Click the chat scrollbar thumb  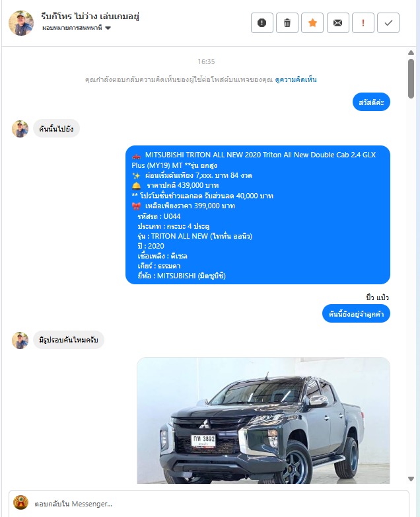(411, 79)
